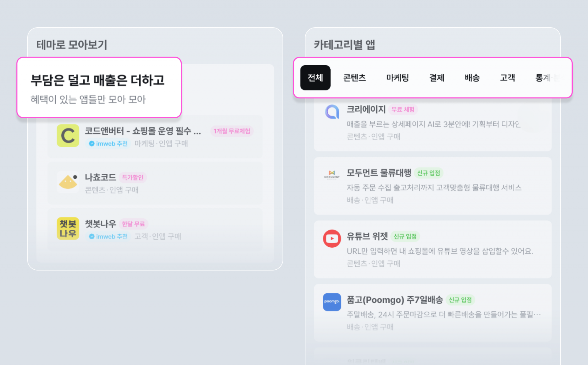
Task: Click the 신규 입점 badge on 유튜브 위젯
Action: 405,237
